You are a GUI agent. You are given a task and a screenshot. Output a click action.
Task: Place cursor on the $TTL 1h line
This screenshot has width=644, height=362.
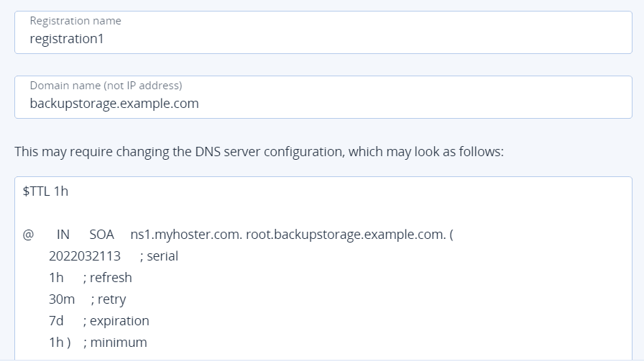pyautogui.click(x=45, y=191)
